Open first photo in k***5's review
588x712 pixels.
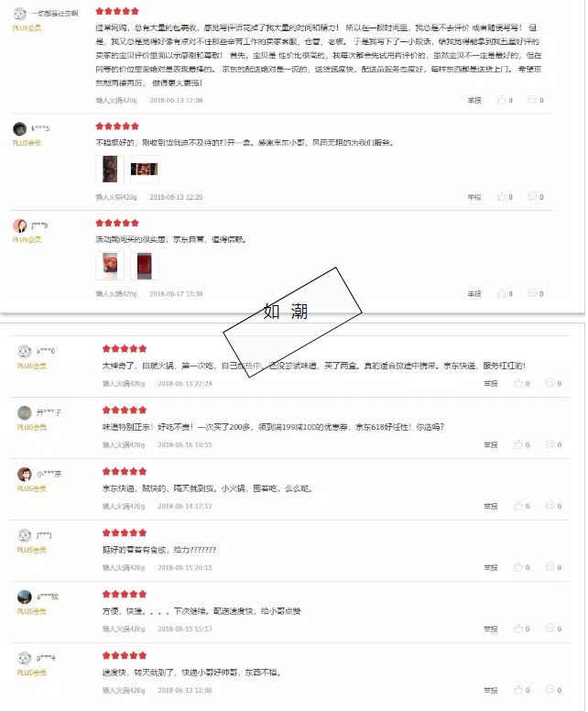point(110,169)
